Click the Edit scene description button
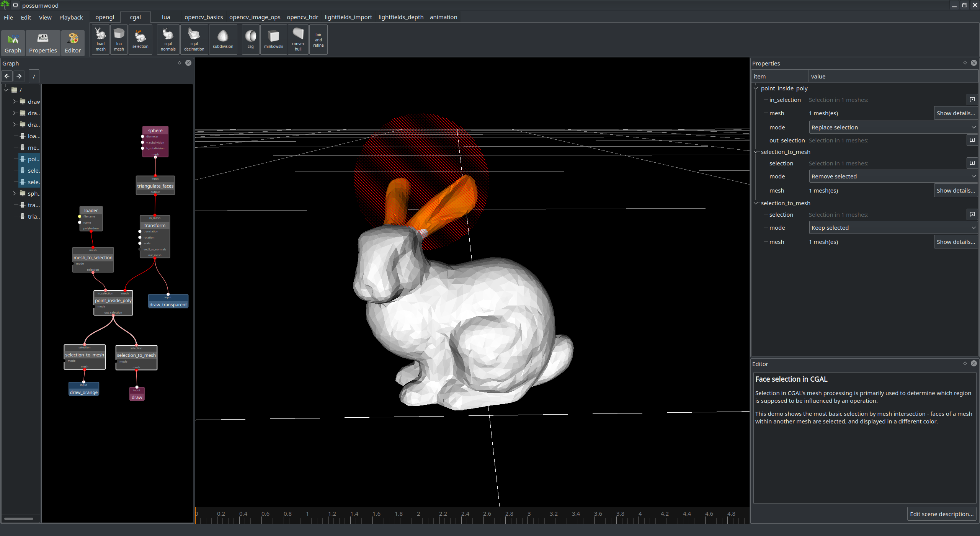This screenshot has width=980, height=536. [x=941, y=514]
